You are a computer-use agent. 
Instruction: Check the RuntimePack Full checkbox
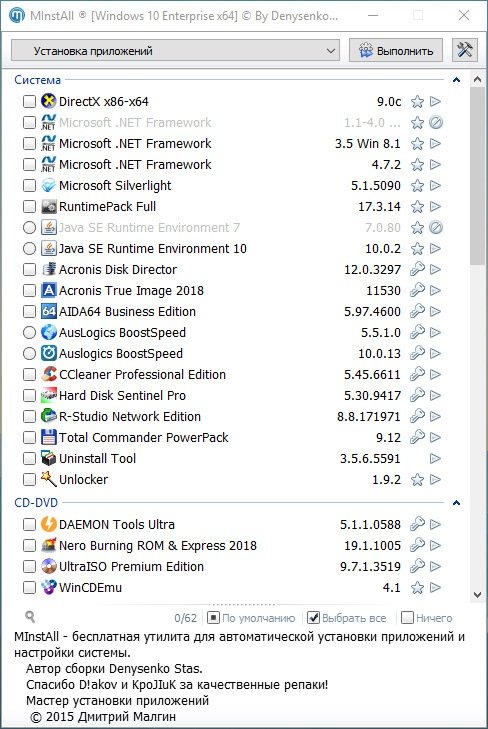tap(29, 206)
